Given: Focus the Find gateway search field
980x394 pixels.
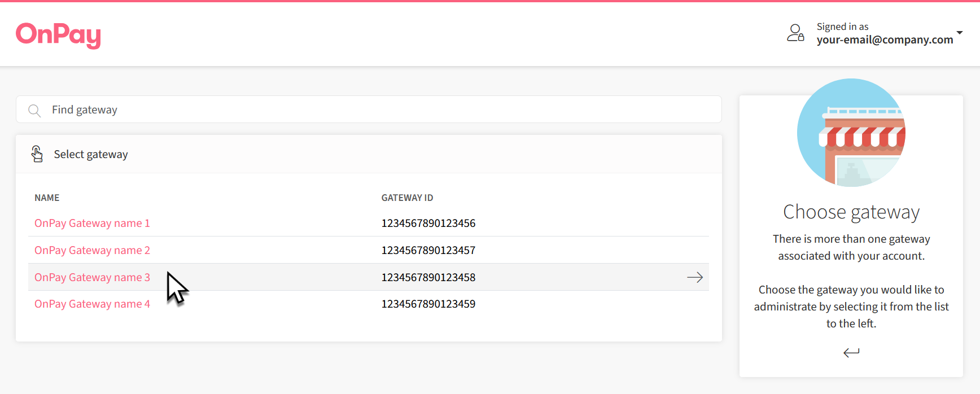Looking at the screenshot, I should pos(373,110).
